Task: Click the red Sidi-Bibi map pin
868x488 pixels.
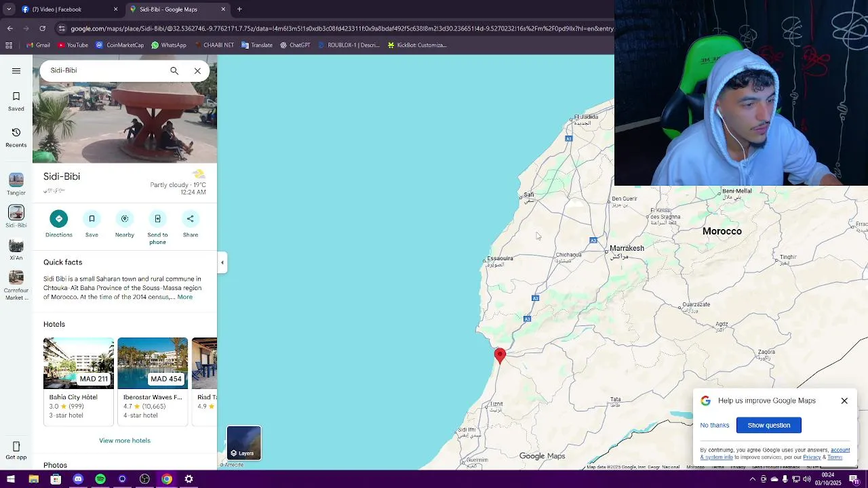Action: point(500,356)
